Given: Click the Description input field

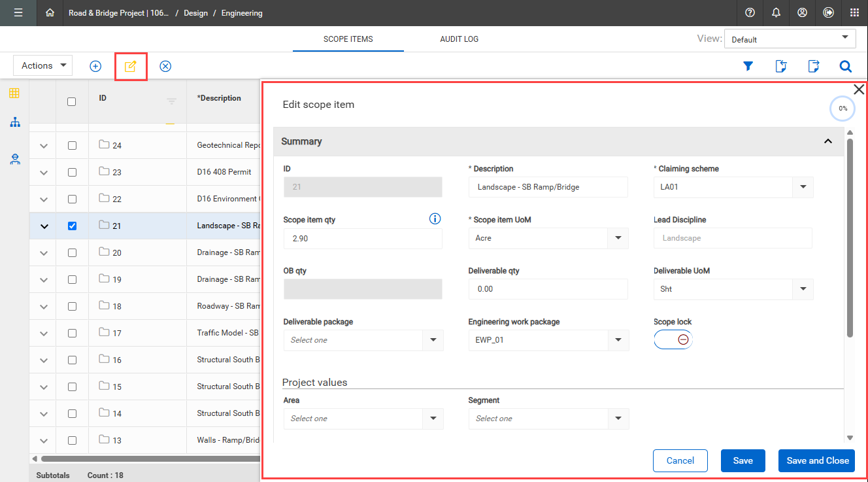Looking at the screenshot, I should (548, 187).
